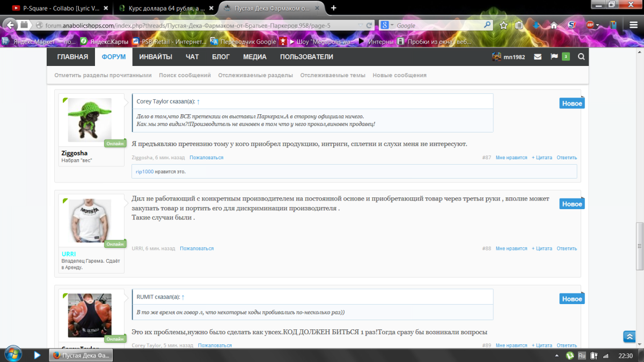This screenshot has height=362, width=644.
Task: Reload the page with refresh icon
Action: pyautogui.click(x=369, y=25)
